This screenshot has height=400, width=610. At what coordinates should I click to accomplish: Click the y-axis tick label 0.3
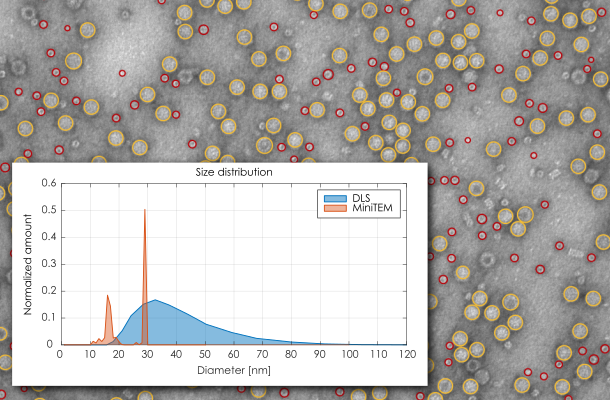pos(47,264)
